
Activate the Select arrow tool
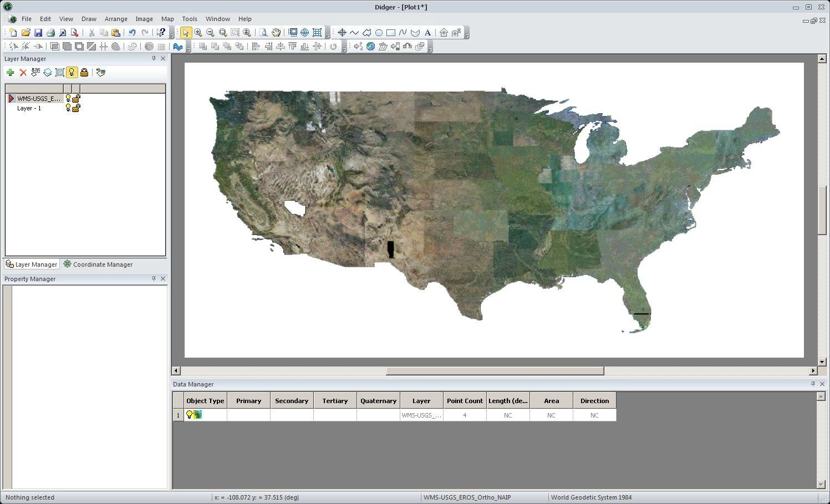[185, 33]
